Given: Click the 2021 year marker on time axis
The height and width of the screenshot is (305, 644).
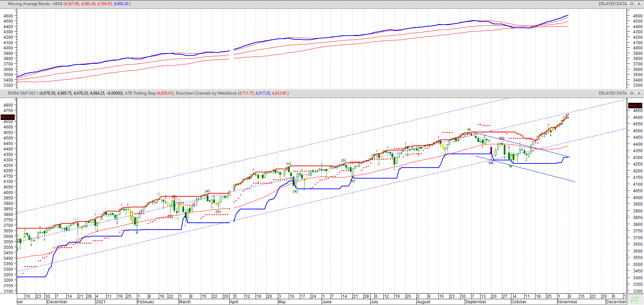Looking at the screenshot, I should 101,302.
